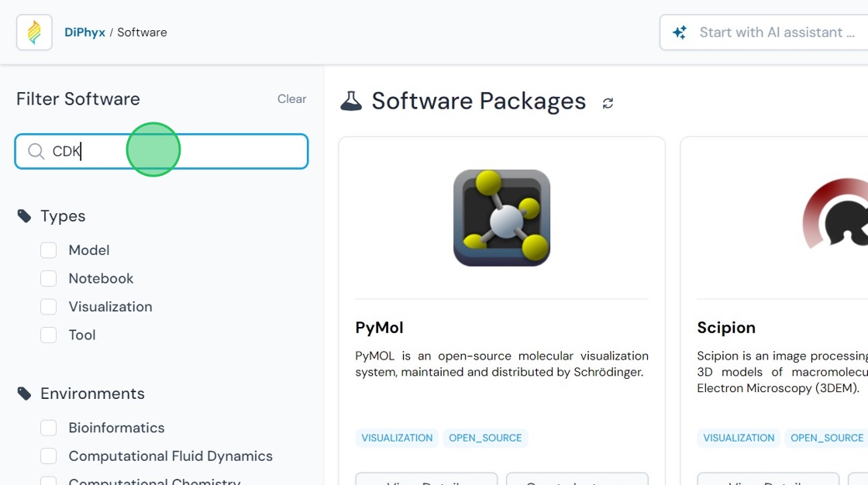
Task: Click the Scipion package title
Action: point(726,328)
